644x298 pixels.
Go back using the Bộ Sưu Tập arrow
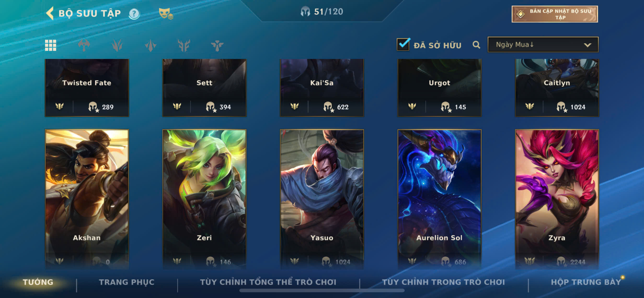tap(50, 13)
